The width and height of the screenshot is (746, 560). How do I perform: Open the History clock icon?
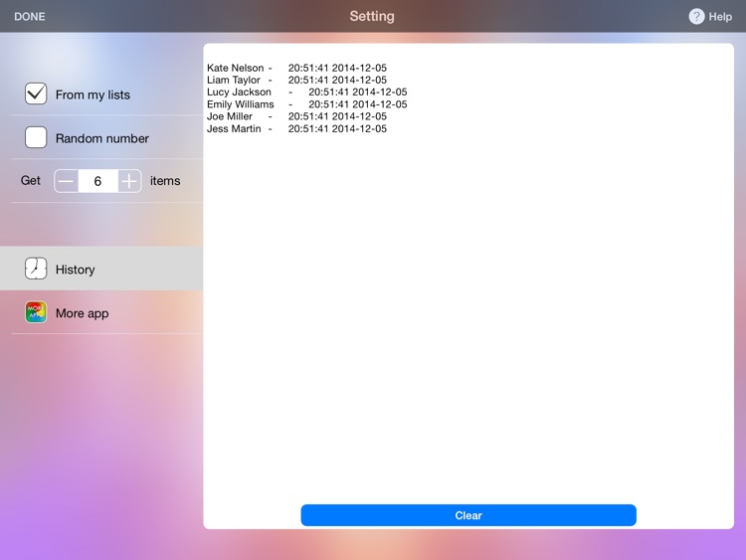[x=36, y=269]
